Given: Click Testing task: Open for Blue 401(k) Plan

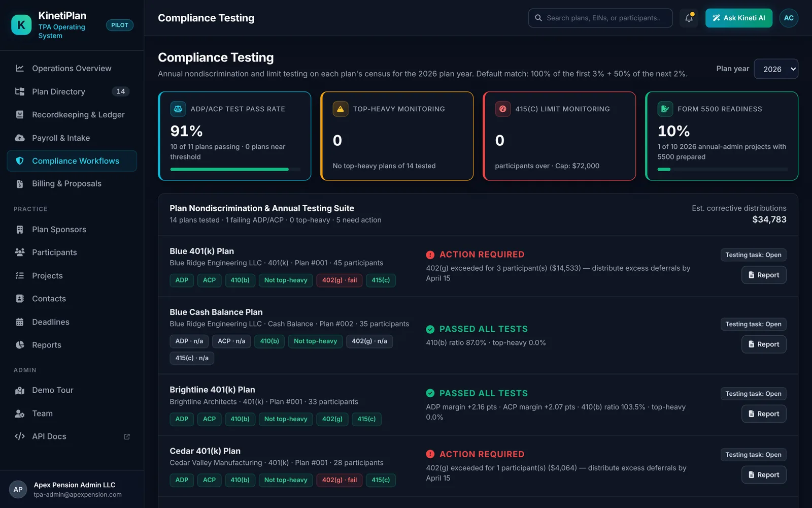Looking at the screenshot, I should click(x=753, y=255).
